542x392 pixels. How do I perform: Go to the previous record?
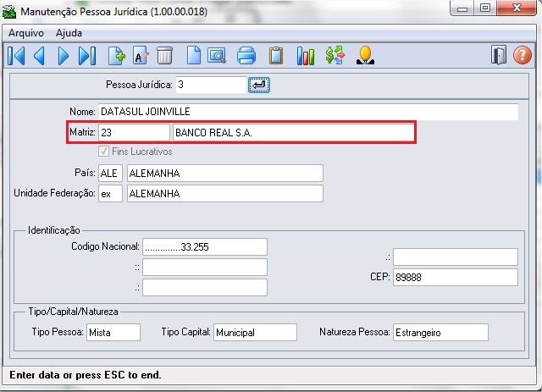click(x=40, y=57)
